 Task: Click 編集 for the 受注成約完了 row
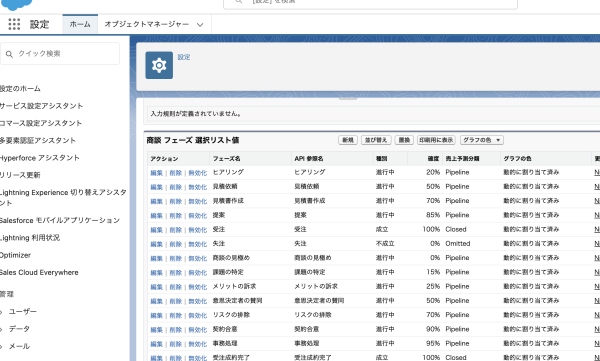coord(157,358)
